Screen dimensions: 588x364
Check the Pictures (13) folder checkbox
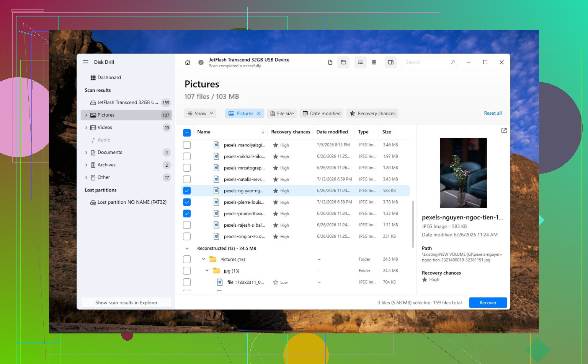[x=187, y=259]
